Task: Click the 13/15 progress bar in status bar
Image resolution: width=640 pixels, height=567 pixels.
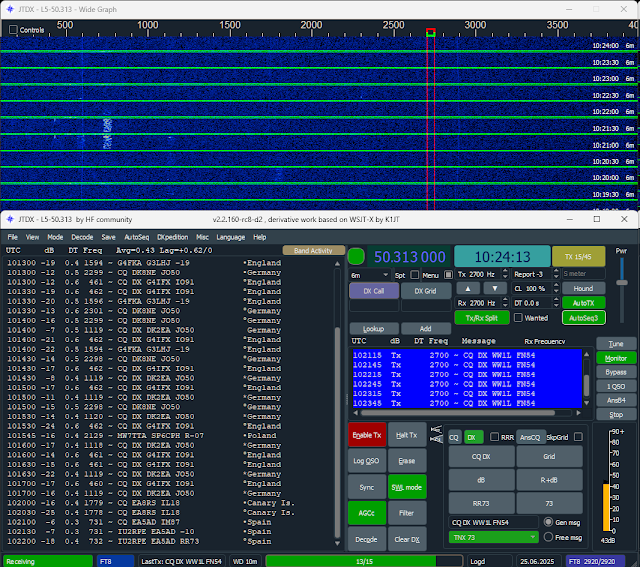Action: [364, 561]
